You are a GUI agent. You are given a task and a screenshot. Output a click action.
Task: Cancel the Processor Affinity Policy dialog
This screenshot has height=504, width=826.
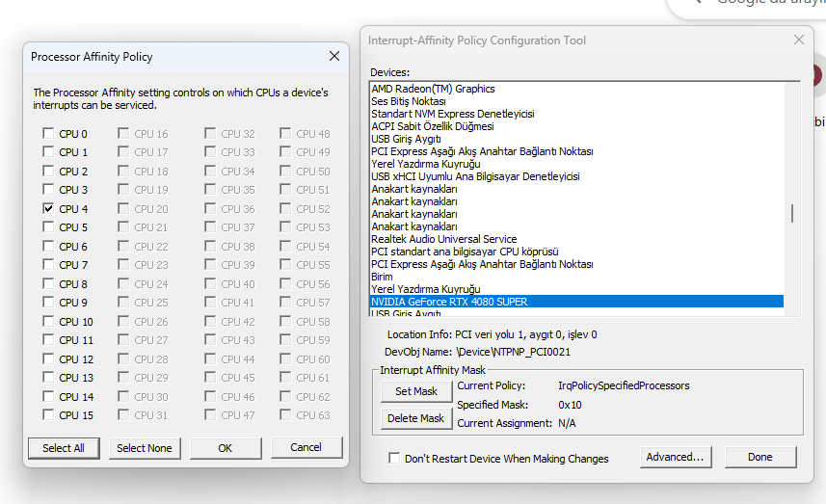tap(306, 447)
